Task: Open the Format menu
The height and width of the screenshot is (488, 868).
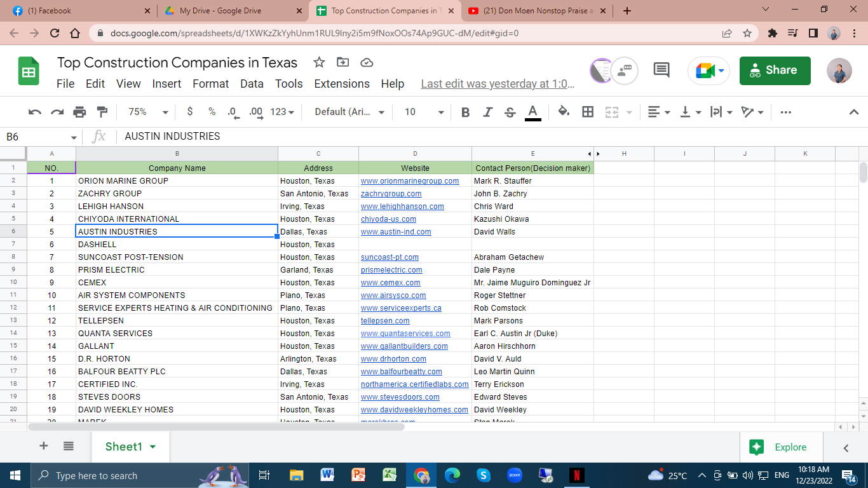Action: (x=210, y=84)
